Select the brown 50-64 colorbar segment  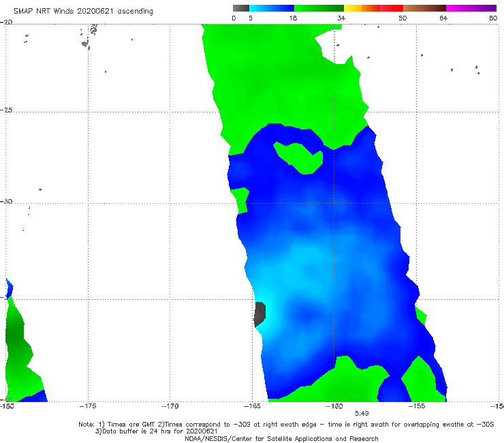coord(424,8)
